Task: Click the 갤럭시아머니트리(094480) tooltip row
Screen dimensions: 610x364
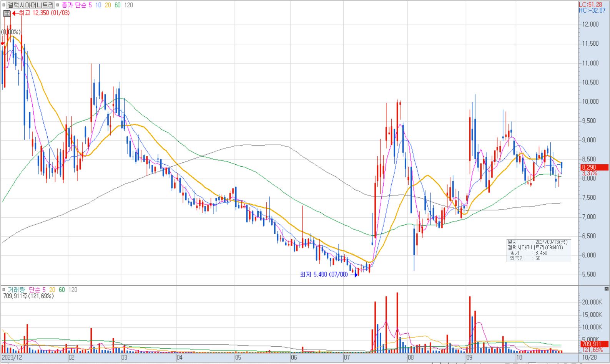Action: [x=535, y=247]
